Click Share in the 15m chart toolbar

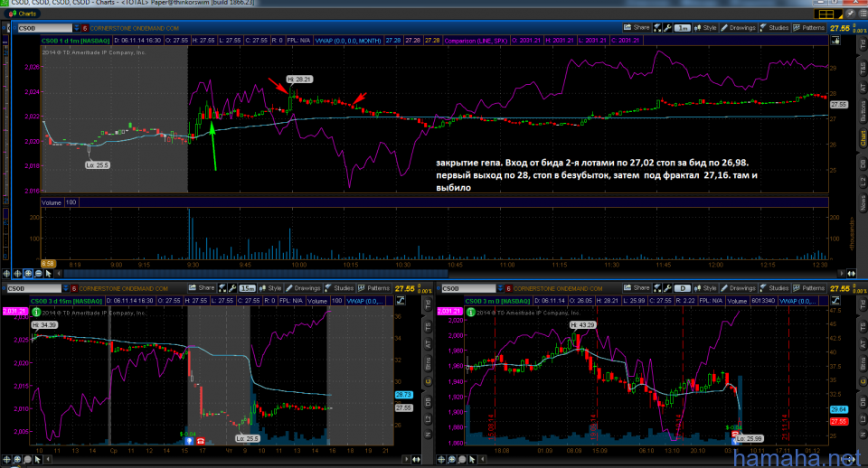click(x=202, y=288)
